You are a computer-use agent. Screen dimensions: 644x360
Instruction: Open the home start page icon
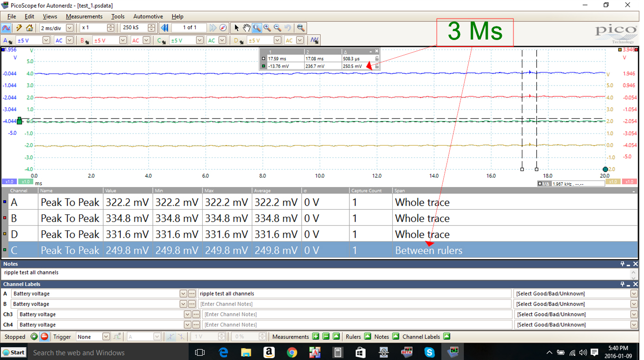(29, 28)
